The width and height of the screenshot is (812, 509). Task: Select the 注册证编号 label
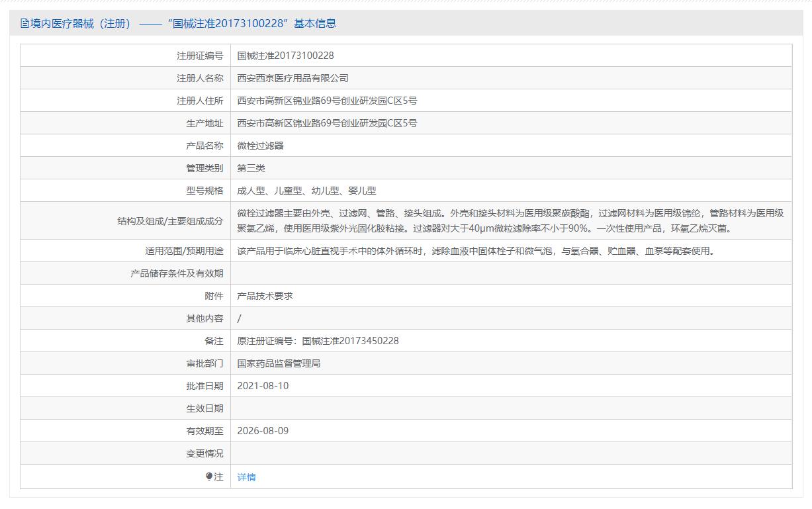tap(200, 56)
